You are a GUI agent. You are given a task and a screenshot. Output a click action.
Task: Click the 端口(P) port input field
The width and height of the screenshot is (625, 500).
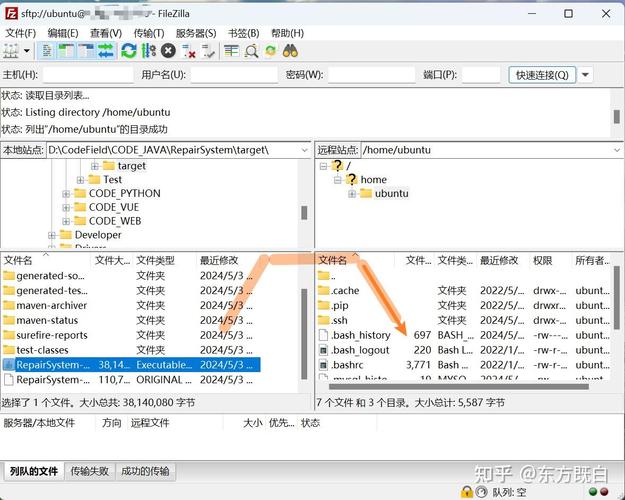point(481,75)
